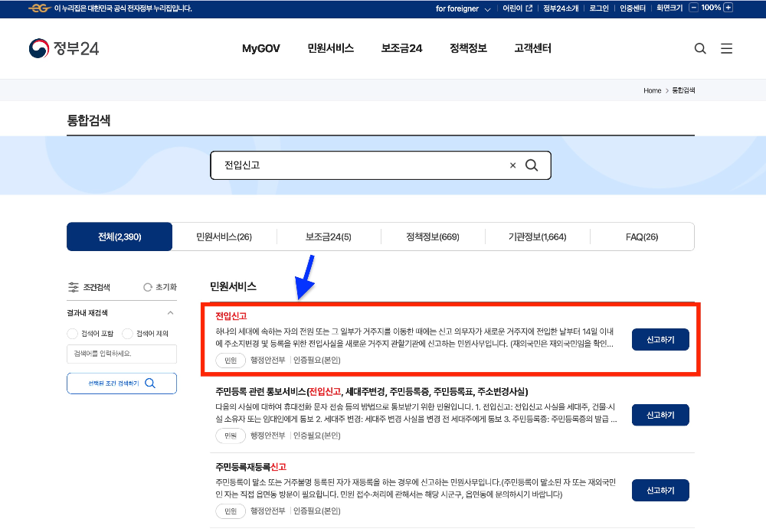Open the hamburger menu in the header
The width and height of the screenshot is (766, 532).
click(726, 47)
